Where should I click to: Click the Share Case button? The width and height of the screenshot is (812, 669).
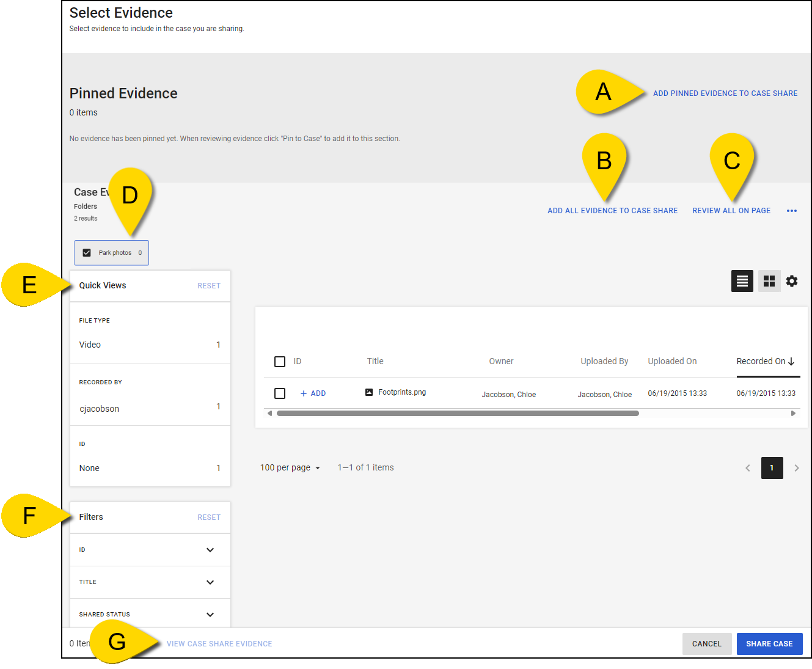point(769,644)
